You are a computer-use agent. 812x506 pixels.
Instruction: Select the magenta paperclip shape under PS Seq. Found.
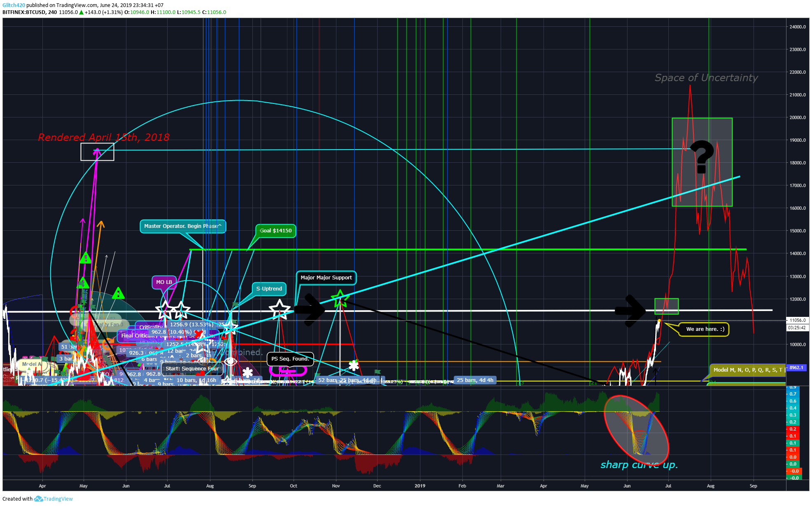(288, 370)
